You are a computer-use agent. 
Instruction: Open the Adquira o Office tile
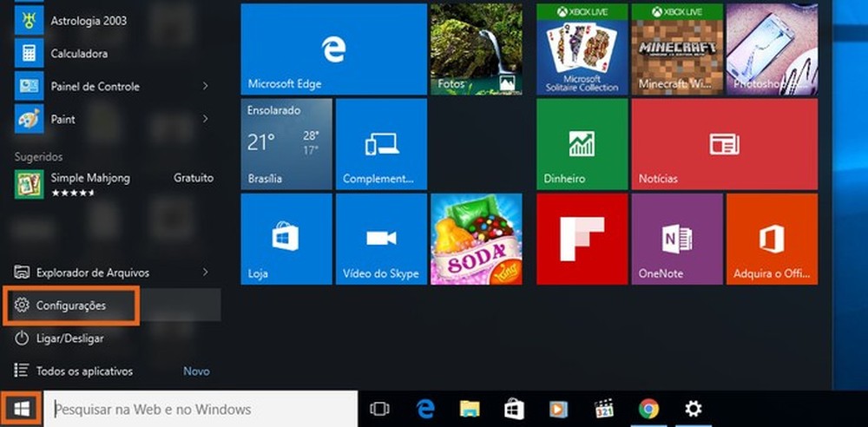(x=772, y=239)
